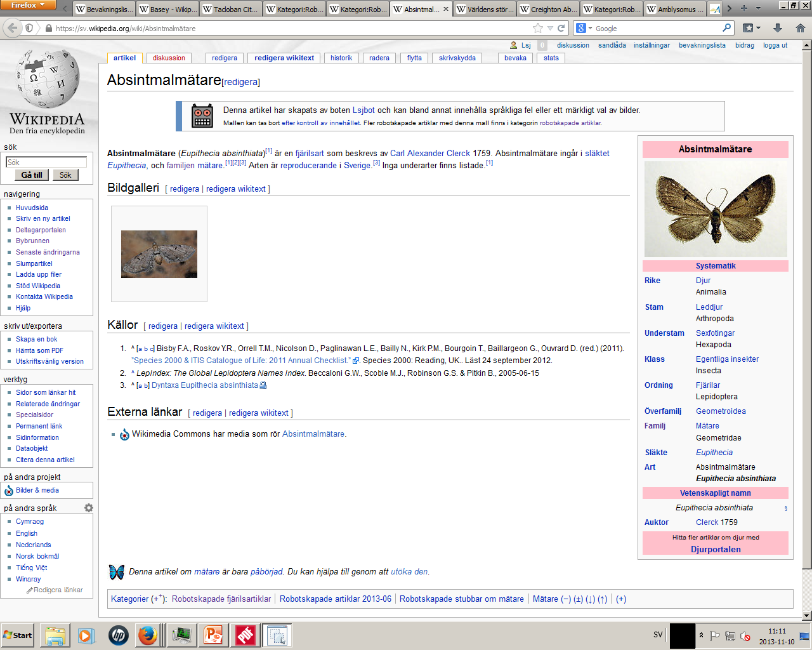This screenshot has width=812, height=650.
Task: Show hidden tray icons arrow
Action: (x=701, y=635)
